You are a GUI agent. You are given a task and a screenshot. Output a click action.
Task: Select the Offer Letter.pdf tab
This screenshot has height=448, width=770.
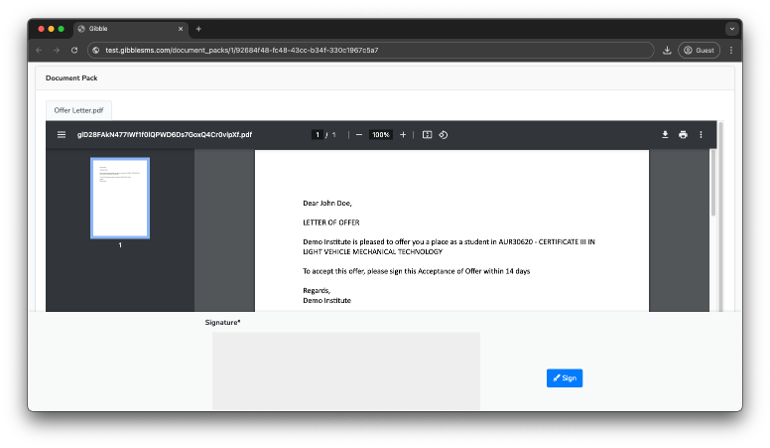click(x=79, y=110)
